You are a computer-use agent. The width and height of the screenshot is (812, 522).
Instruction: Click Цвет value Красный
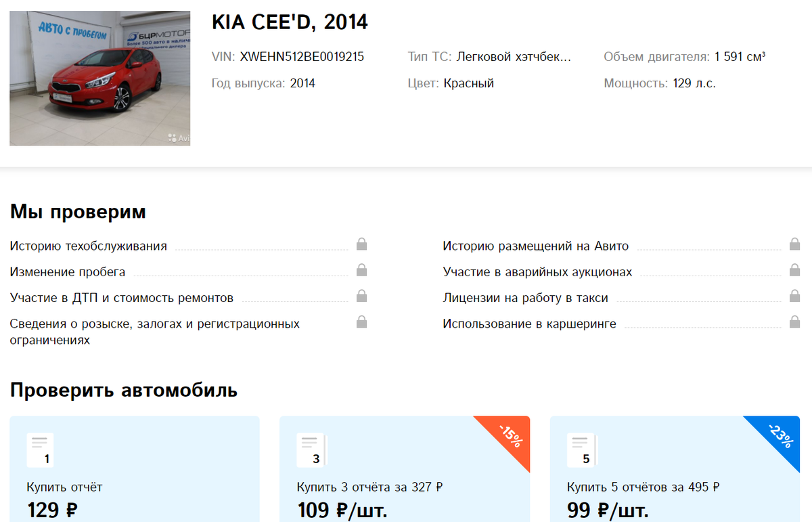[469, 83]
